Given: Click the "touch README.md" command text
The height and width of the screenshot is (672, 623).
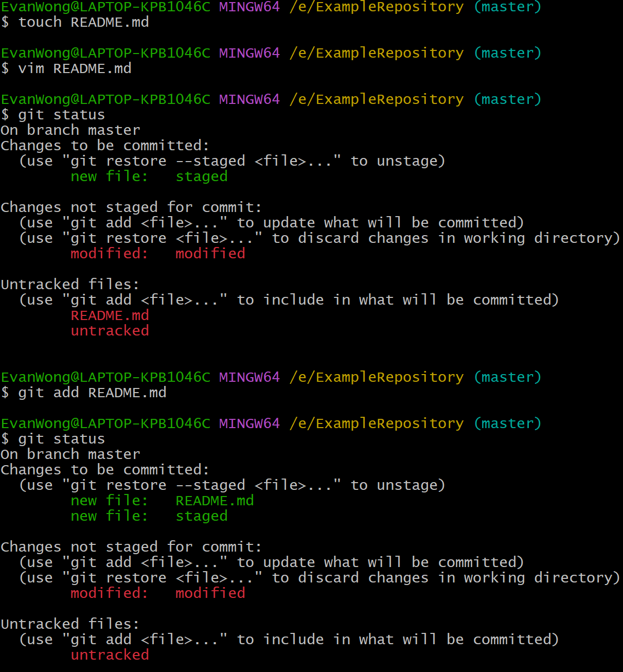Looking at the screenshot, I should pyautogui.click(x=83, y=23).
